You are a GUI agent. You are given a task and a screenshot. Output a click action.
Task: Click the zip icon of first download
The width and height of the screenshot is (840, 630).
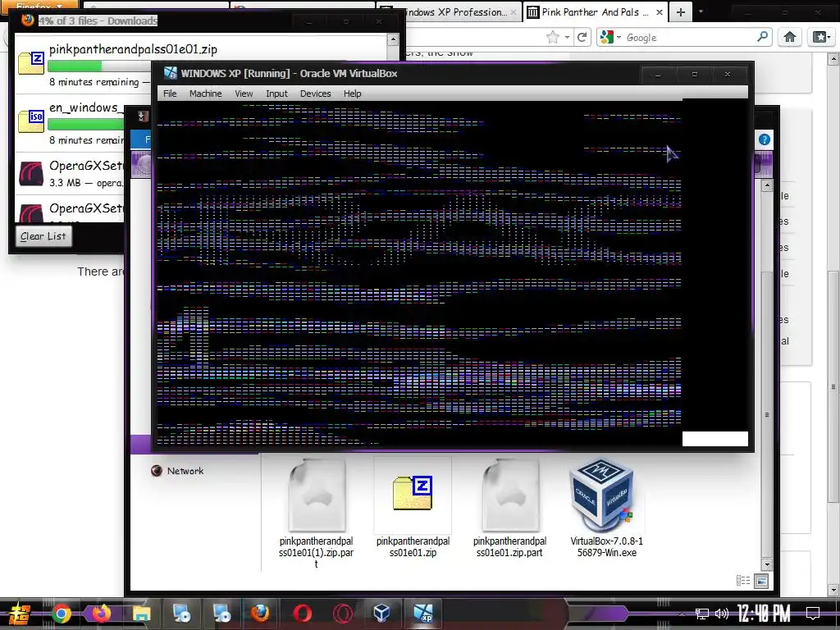(x=30, y=62)
